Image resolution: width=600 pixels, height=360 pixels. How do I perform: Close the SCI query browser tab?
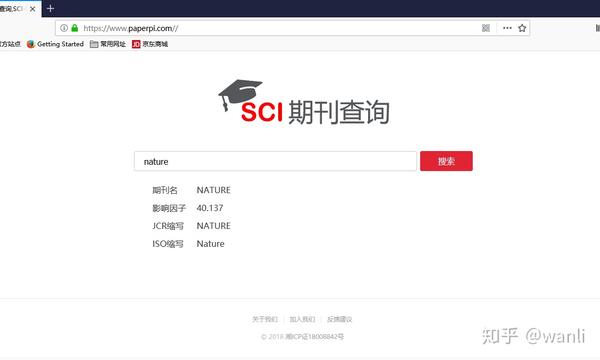click(x=33, y=8)
